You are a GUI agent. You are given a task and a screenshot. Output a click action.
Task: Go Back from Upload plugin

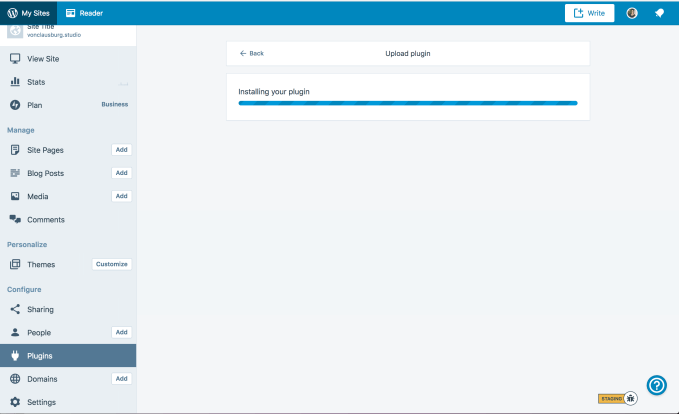click(252, 53)
